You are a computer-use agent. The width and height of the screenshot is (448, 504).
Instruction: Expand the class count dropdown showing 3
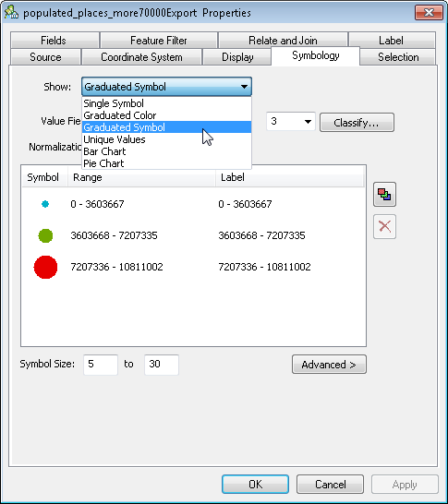point(308,122)
